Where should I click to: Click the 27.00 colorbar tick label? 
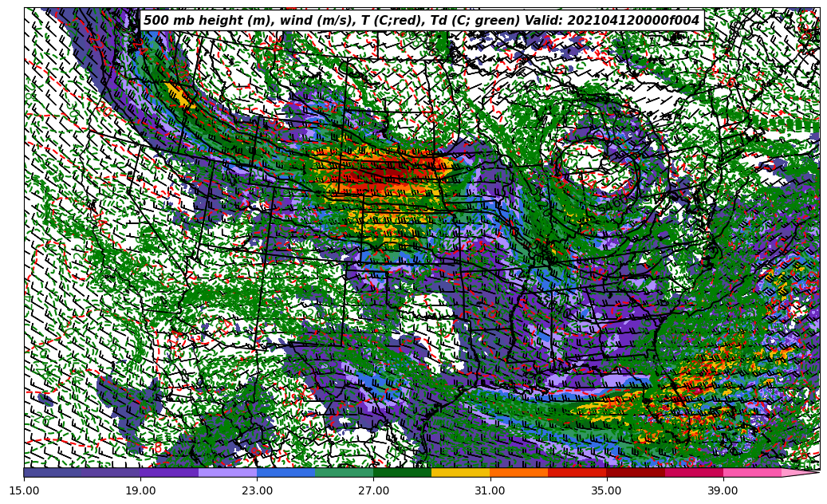373,490
